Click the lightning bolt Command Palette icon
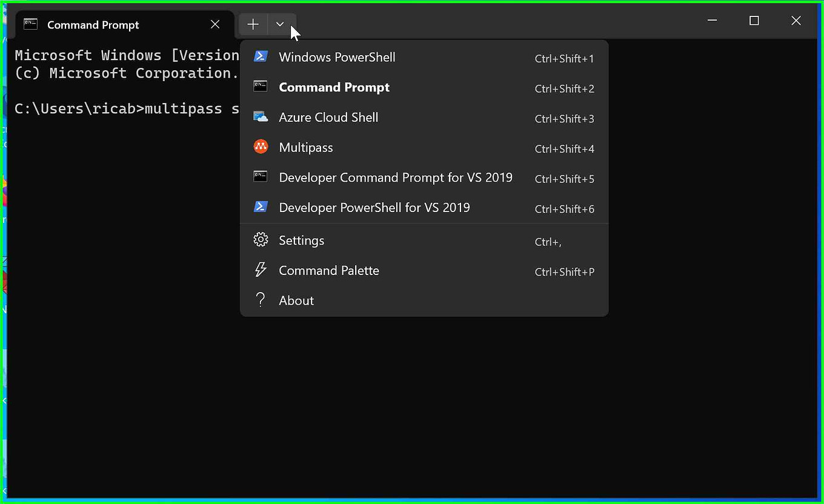The image size is (824, 504). (x=261, y=270)
